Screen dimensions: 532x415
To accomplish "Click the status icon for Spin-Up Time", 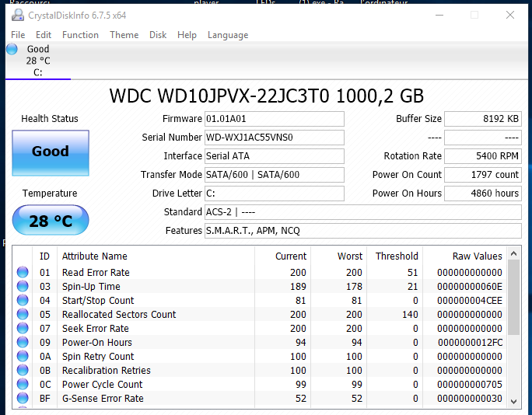I will 23,286.
